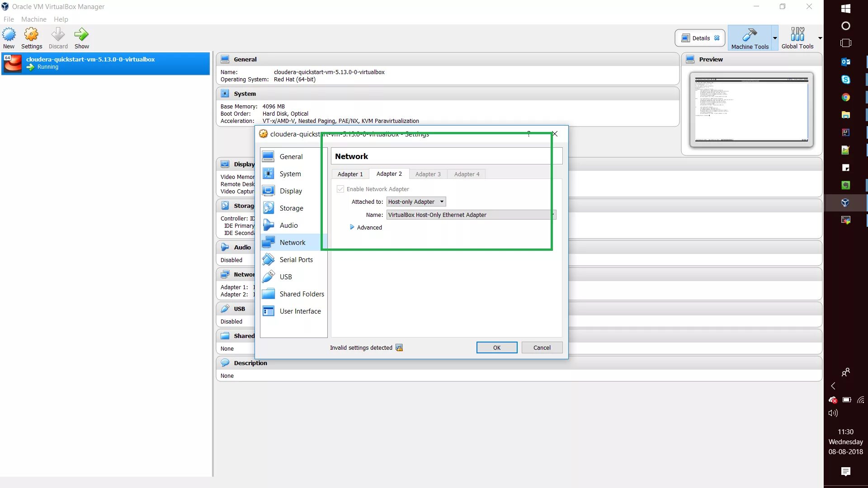Screen dimensions: 868x488
Task: Open Chrome from the taskbar
Action: [x=846, y=97]
